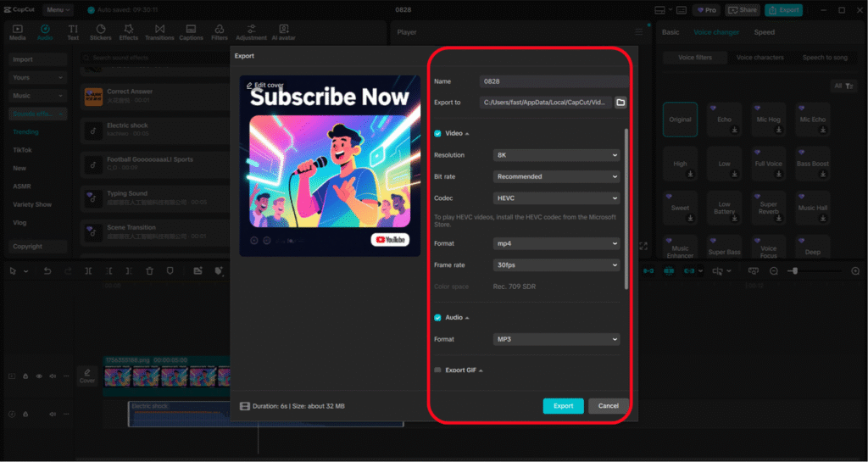Open the Transitions panel
868x462 pixels.
[x=159, y=33]
